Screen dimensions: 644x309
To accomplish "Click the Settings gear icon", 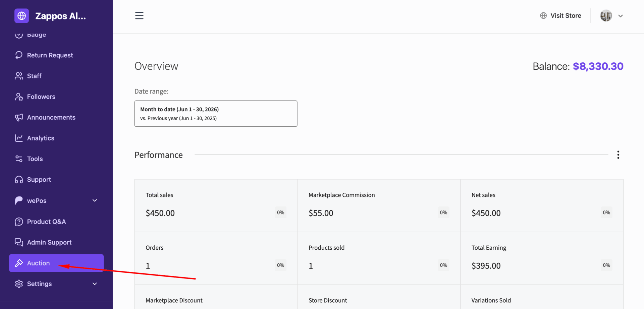I will tap(19, 284).
